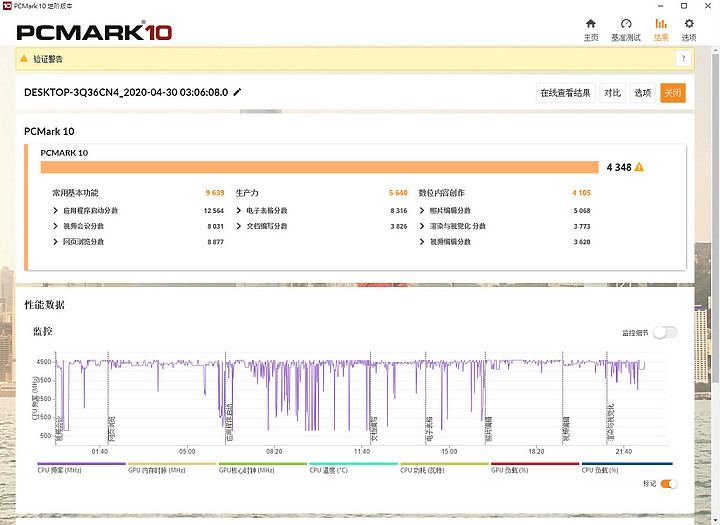Click the 生产力 heading
The height and width of the screenshot is (525, 720).
247,193
